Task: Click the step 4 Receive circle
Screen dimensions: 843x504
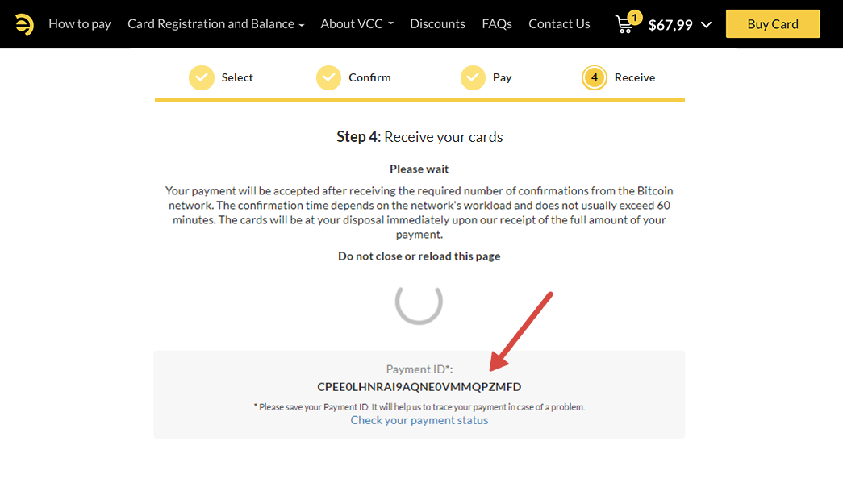Action: (595, 77)
